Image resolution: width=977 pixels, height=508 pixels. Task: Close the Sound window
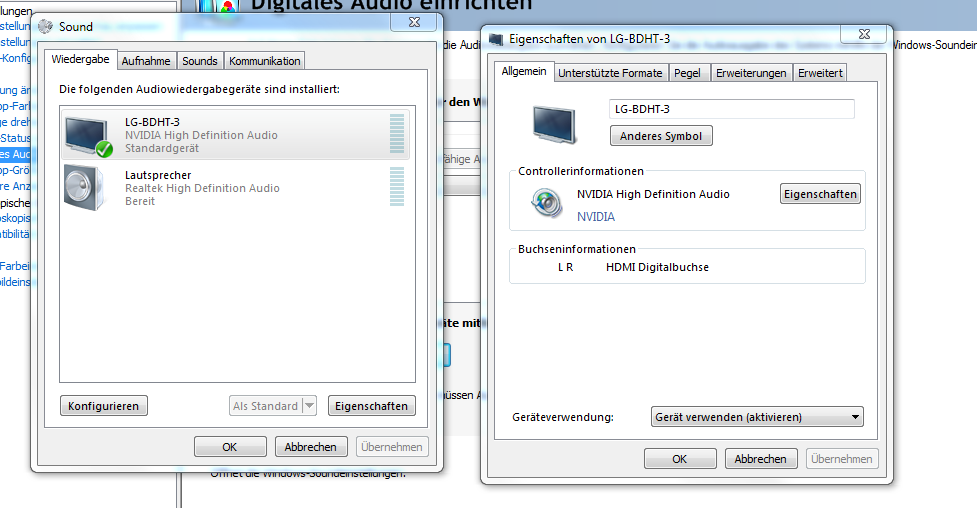(x=414, y=22)
